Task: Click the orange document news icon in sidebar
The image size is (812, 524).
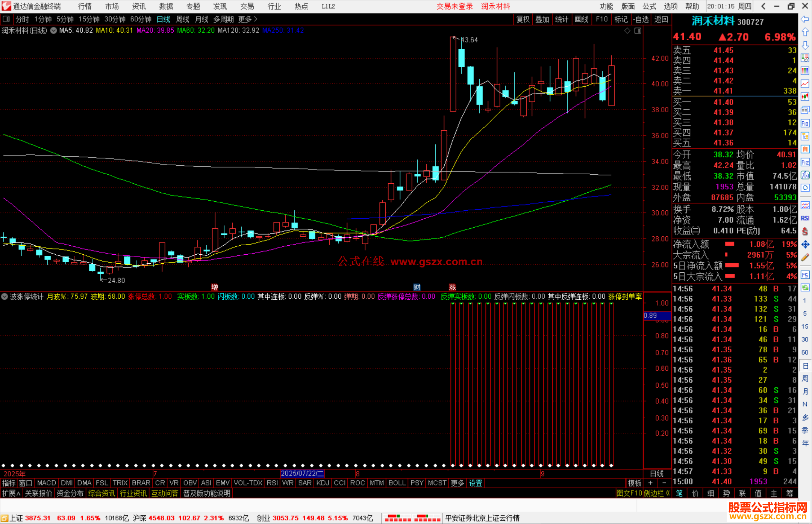Action: 805,149
